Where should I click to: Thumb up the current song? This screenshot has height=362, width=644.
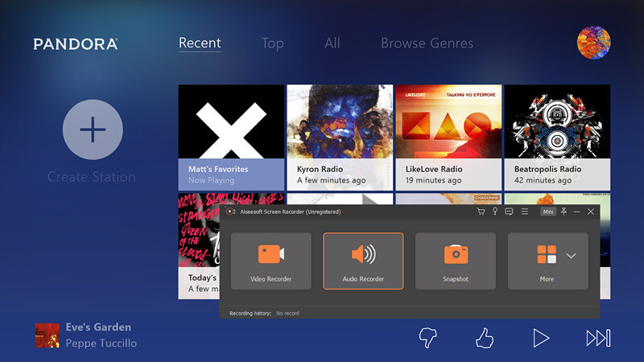pyautogui.click(x=485, y=338)
